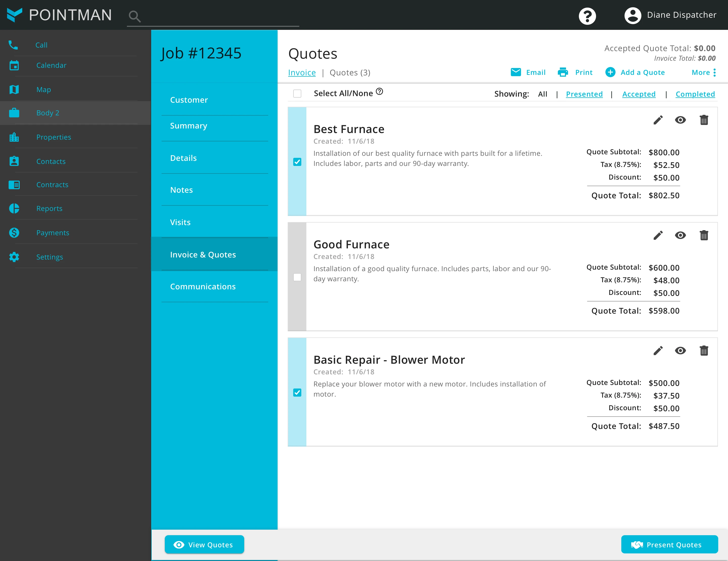Click the Select All/None help icon
This screenshot has width=728, height=561.
(x=379, y=91)
